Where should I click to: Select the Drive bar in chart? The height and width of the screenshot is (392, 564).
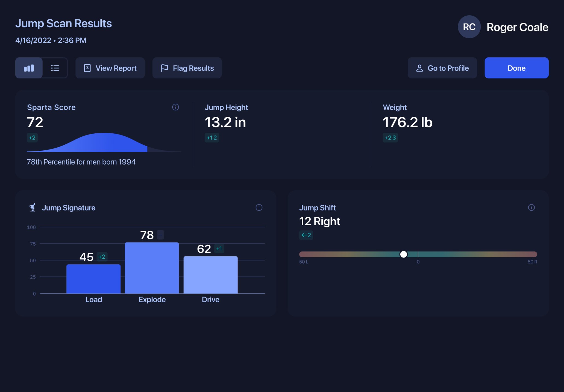tap(210, 275)
